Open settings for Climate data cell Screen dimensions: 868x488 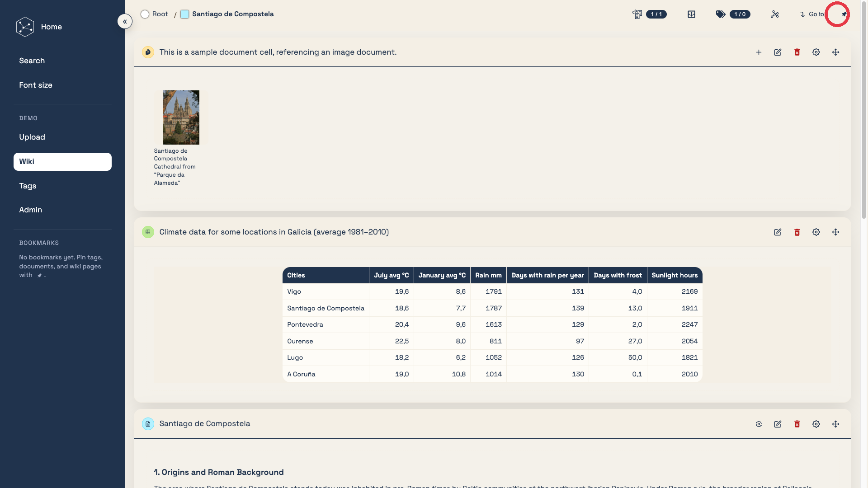tap(816, 232)
